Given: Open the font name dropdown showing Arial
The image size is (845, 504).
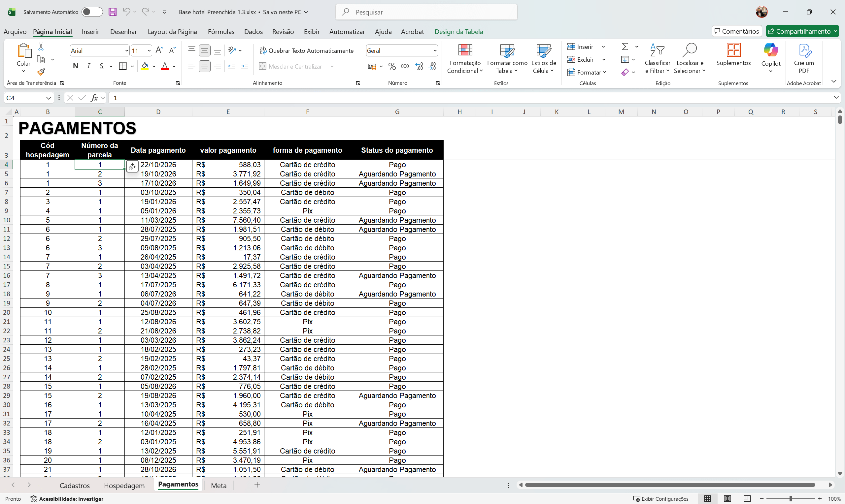Looking at the screenshot, I should pyautogui.click(x=126, y=50).
